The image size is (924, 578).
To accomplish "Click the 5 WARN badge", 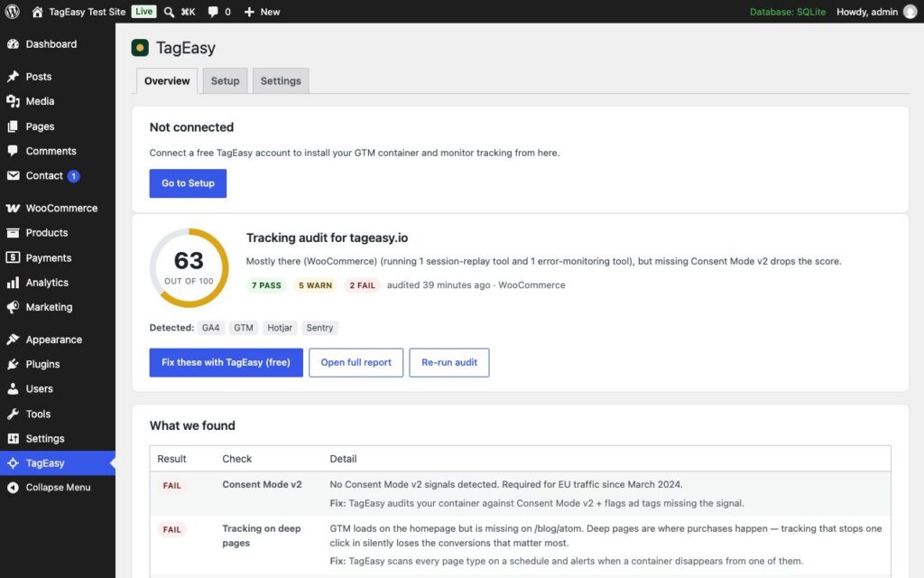I will (315, 285).
